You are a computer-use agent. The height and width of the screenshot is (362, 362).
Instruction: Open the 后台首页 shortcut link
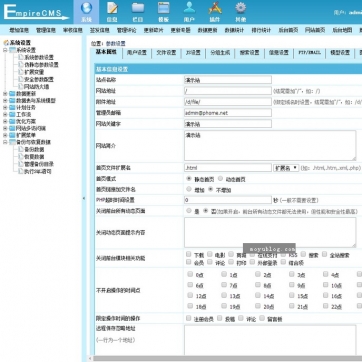[x=288, y=30]
